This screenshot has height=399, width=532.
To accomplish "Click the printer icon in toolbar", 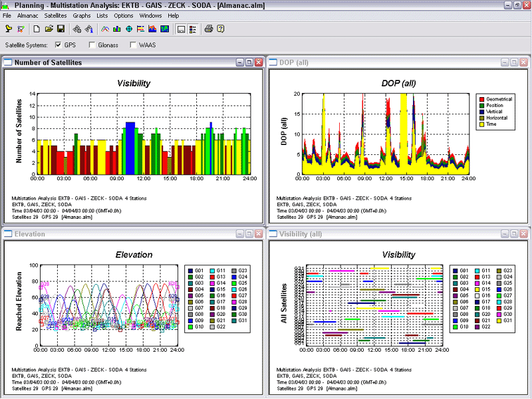I will pyautogui.click(x=209, y=29).
